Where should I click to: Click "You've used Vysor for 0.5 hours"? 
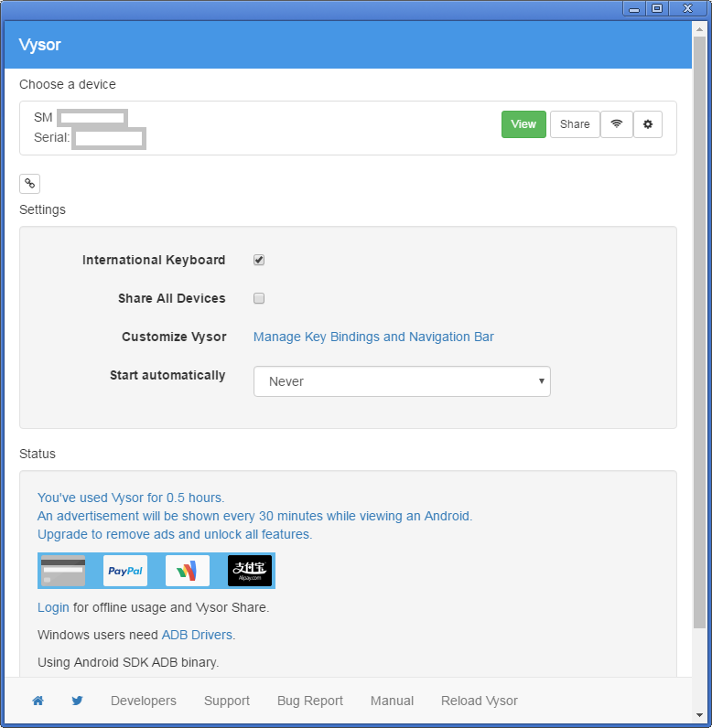pos(131,498)
